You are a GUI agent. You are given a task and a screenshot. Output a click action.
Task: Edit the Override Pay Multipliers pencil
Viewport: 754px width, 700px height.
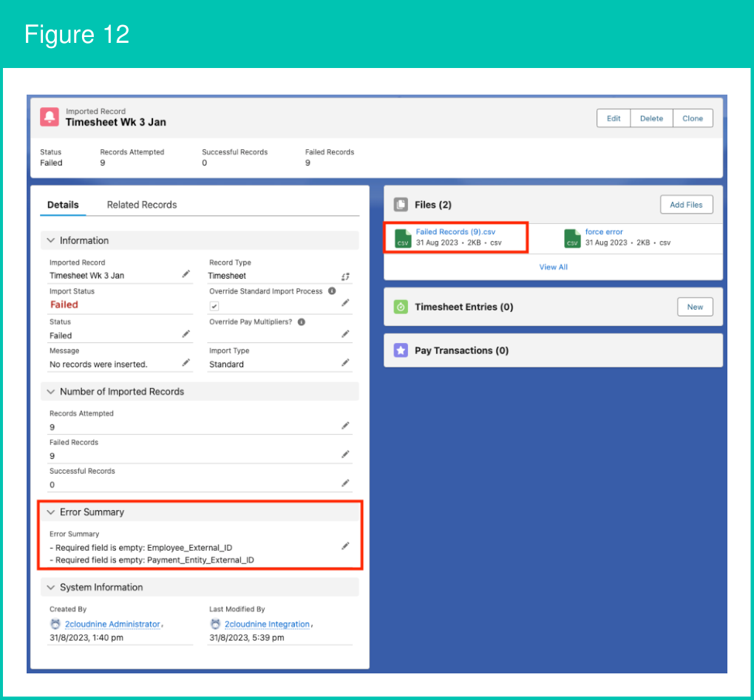345,333
